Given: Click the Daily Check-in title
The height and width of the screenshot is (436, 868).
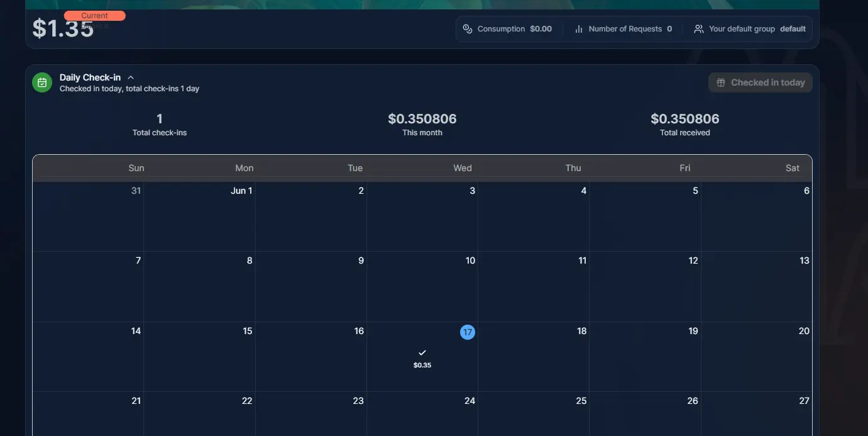Looking at the screenshot, I should tap(90, 77).
